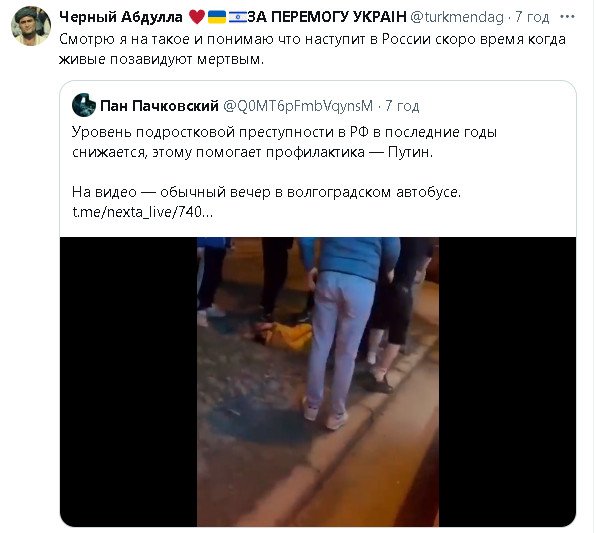Open the Пан Пачковский author name
596x533 pixels.
click(159, 106)
